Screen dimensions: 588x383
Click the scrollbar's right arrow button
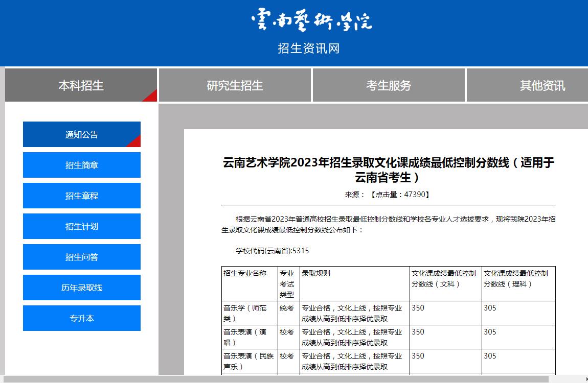tap(586, 379)
